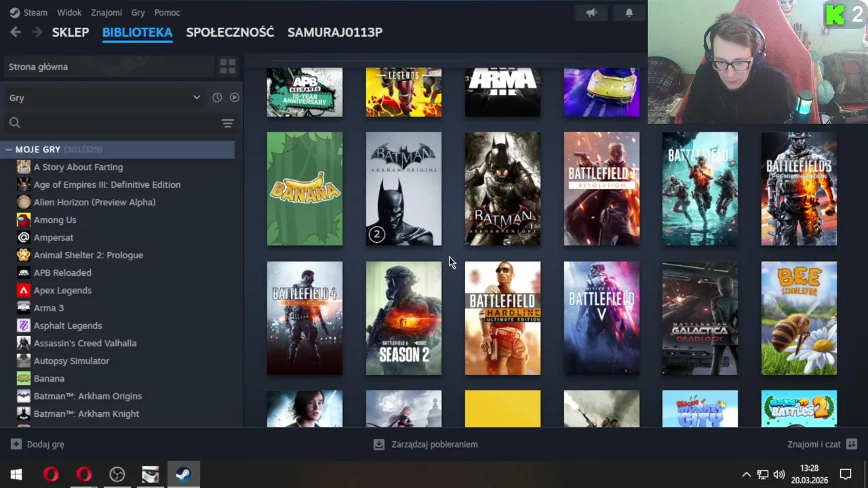Open the Znajomi menu
This screenshot has height=488, width=868.
tap(106, 12)
